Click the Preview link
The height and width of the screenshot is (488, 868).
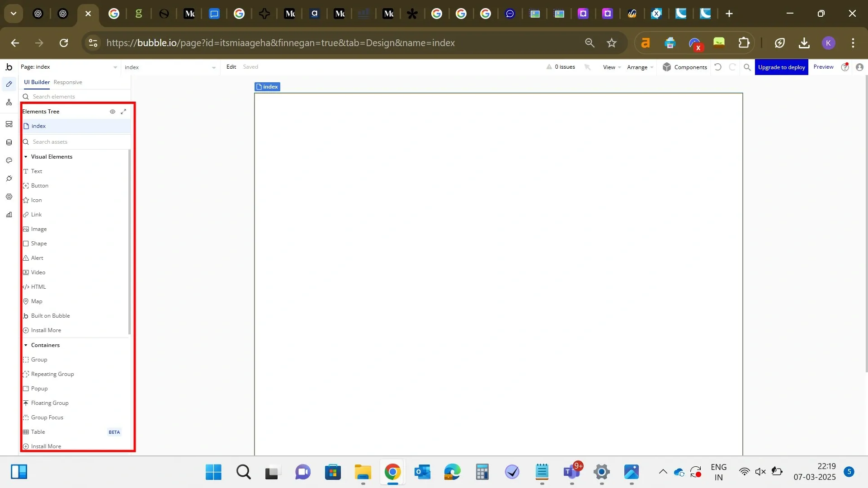pos(823,67)
